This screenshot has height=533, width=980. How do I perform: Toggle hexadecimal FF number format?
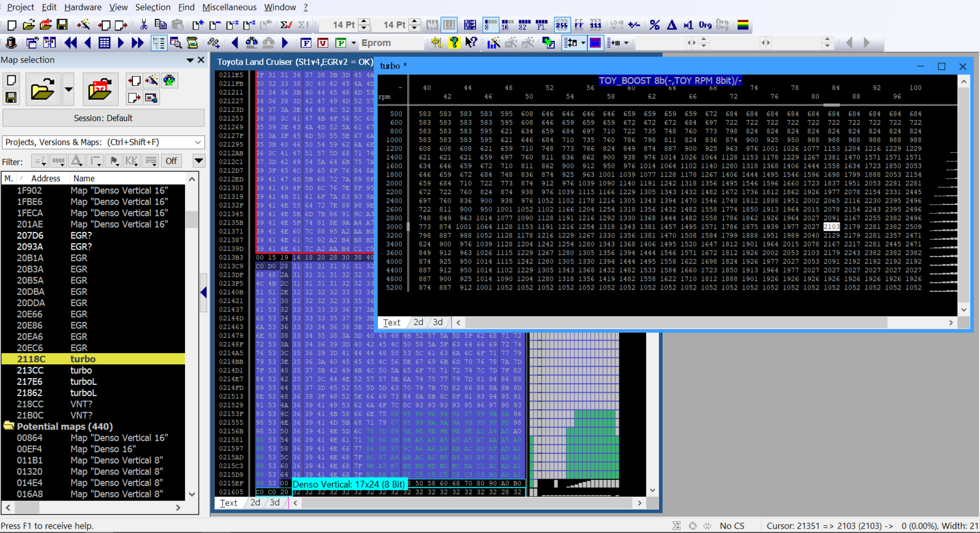(579, 25)
